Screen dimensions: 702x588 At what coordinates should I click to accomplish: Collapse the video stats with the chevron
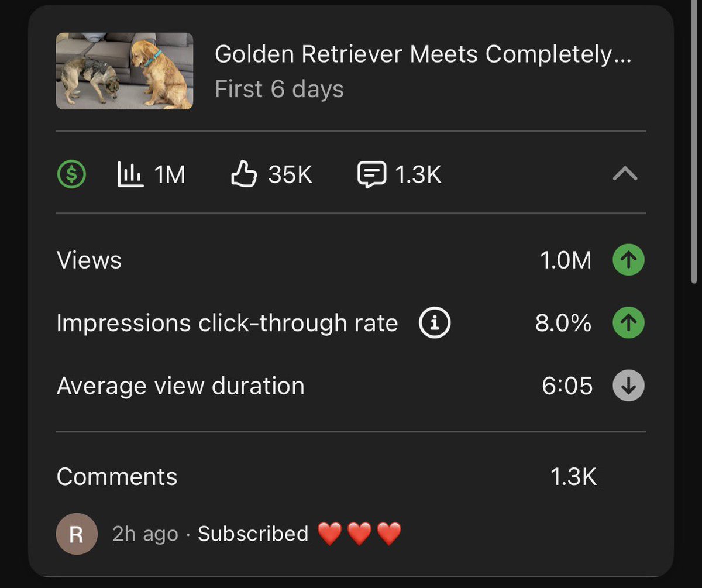pos(625,174)
